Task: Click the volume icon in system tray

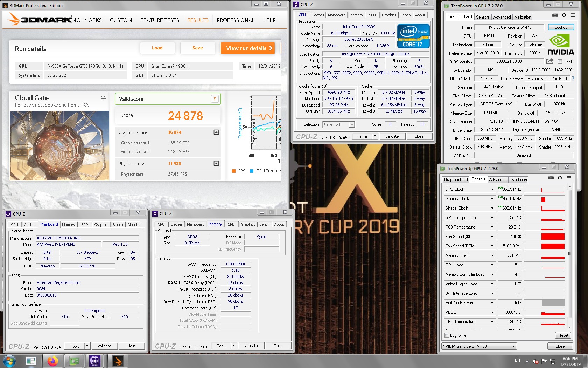Action: tap(535, 361)
